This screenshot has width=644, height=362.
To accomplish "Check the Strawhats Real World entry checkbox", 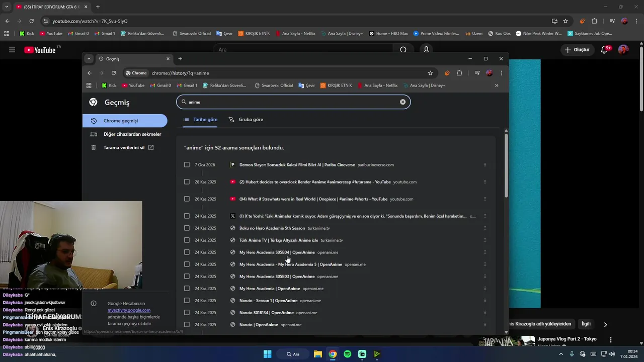I will (187, 199).
